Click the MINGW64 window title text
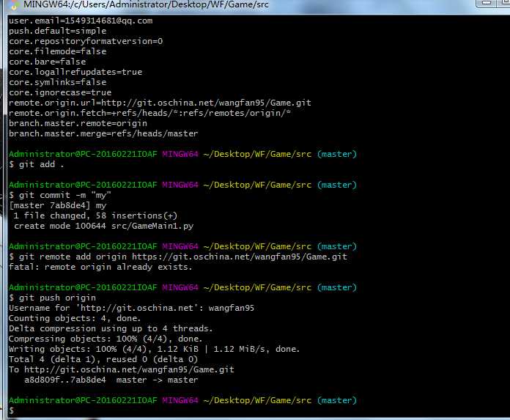Screen dimensions: 510x420 pos(146,4)
